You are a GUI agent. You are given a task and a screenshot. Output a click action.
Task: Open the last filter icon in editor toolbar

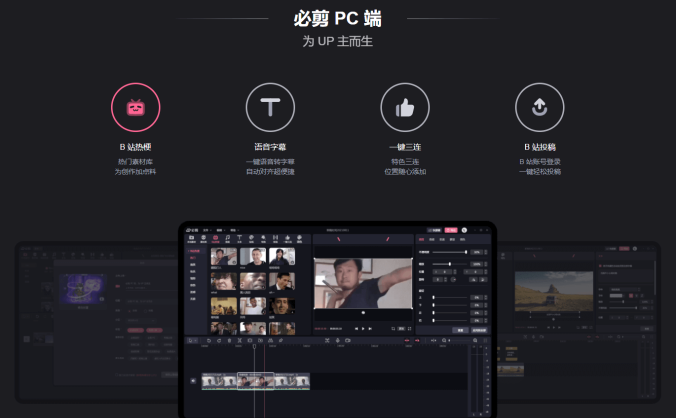[x=299, y=239]
